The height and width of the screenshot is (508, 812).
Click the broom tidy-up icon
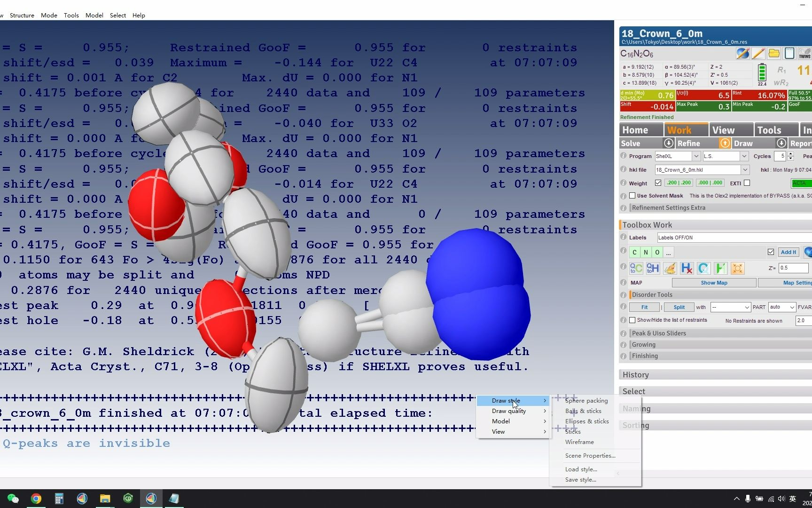tap(670, 268)
